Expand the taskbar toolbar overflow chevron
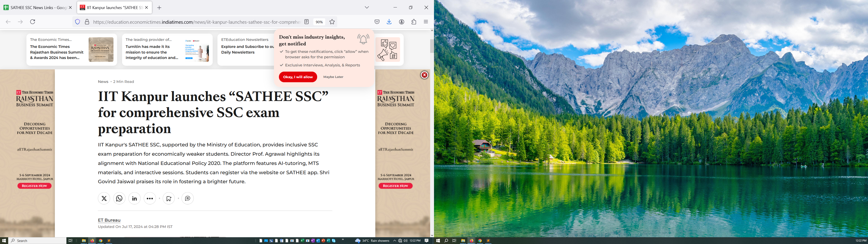 click(x=343, y=240)
